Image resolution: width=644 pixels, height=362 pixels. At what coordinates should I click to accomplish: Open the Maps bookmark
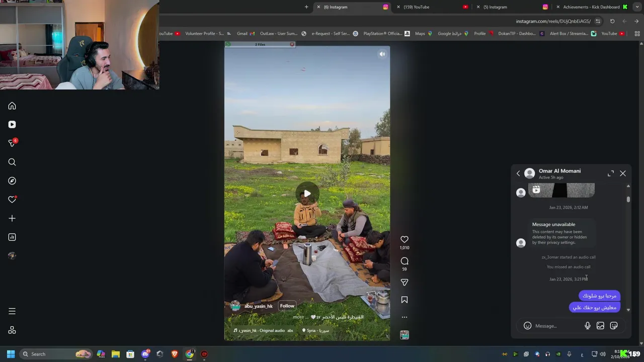[424, 34]
